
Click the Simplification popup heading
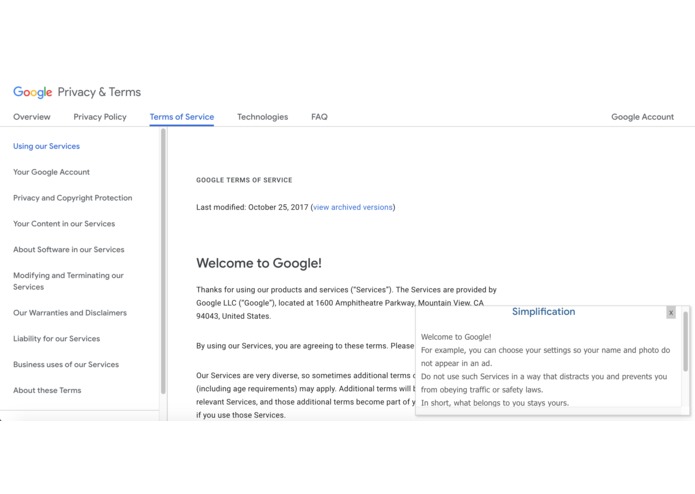pyautogui.click(x=543, y=311)
